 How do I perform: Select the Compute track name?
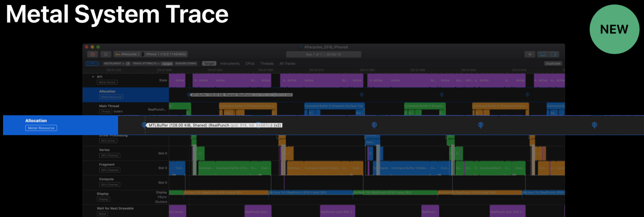106,179
